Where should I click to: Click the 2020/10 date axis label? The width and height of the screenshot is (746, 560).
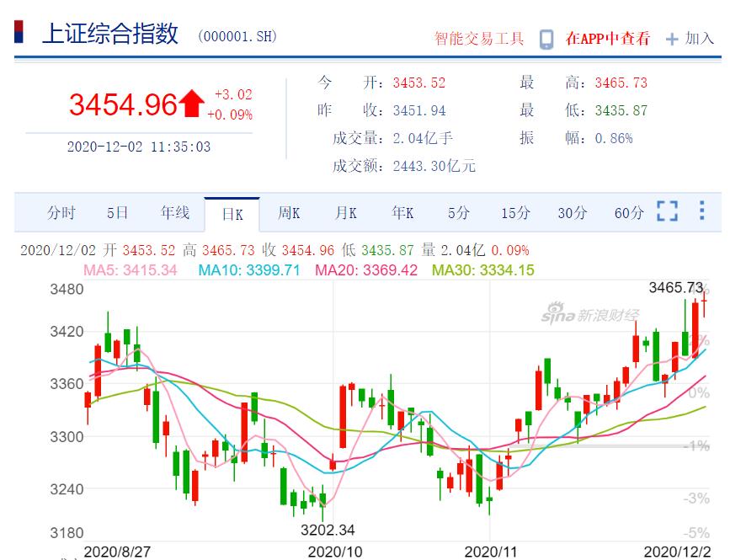tap(335, 552)
